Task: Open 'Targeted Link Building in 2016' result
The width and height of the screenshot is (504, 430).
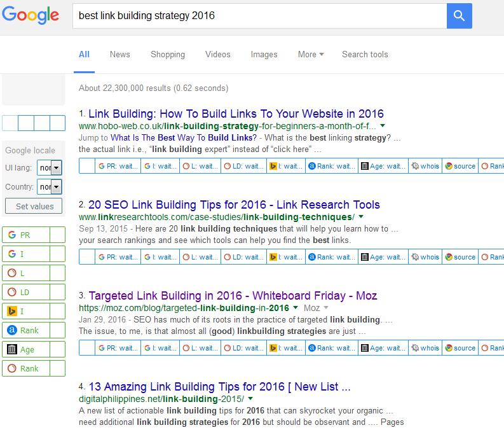Action: tap(233, 296)
